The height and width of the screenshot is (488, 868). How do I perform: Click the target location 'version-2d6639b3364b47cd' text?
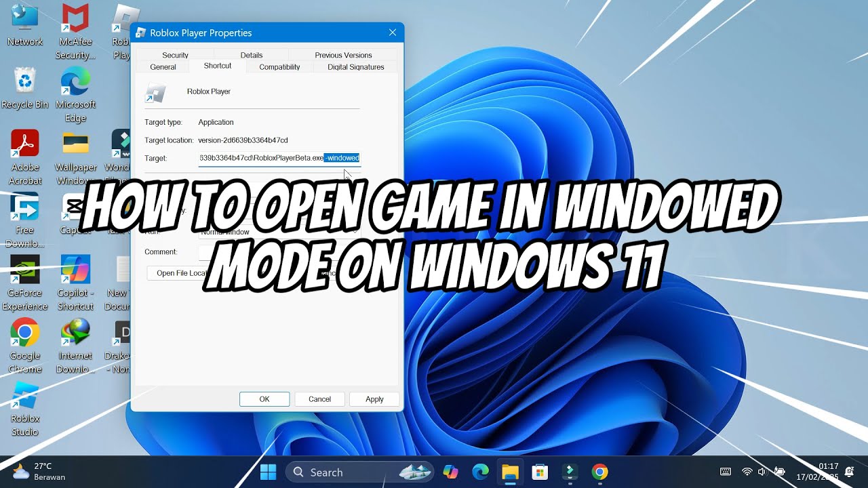(243, 140)
